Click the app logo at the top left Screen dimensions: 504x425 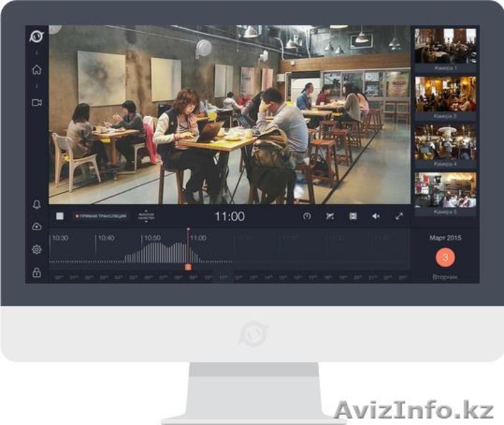click(x=37, y=36)
